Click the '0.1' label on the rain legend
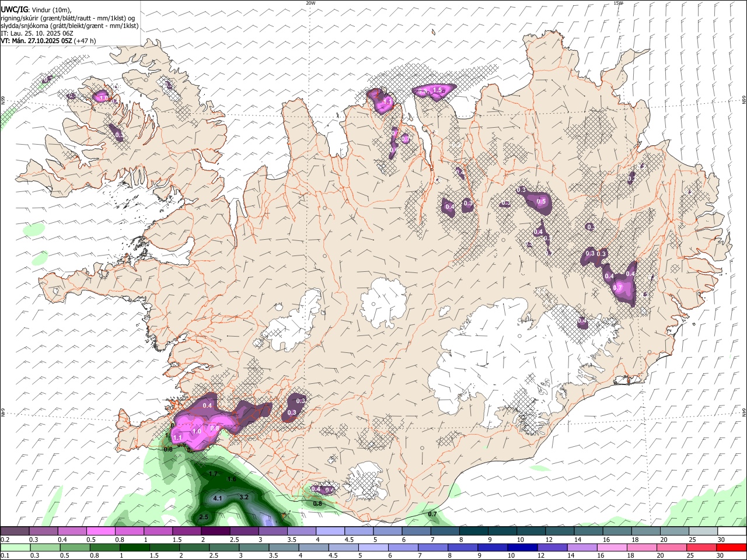747x560 pixels. pos(5,556)
